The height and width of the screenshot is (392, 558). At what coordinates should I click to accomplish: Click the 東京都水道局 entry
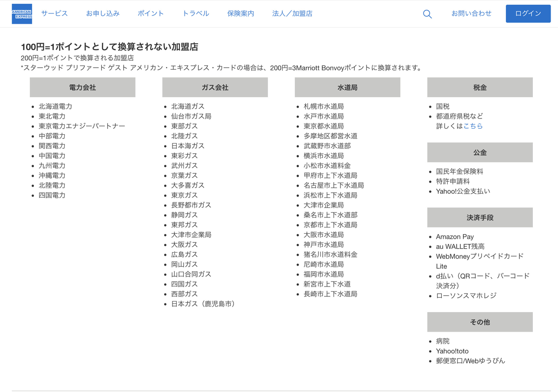point(324,126)
